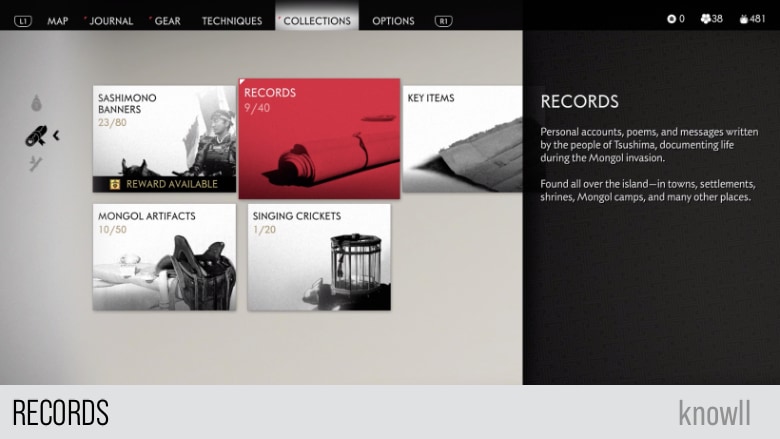Click the supplies icon showing 481
The image size is (780, 439).
click(x=743, y=19)
